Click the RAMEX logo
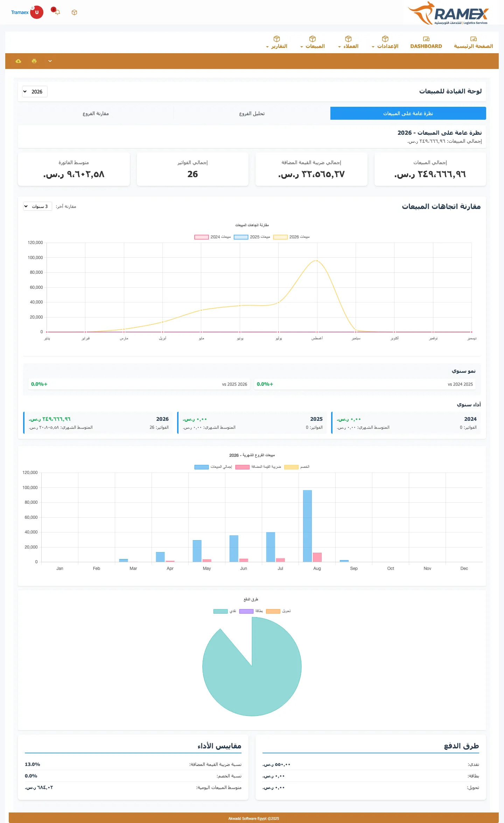 pos(449,13)
